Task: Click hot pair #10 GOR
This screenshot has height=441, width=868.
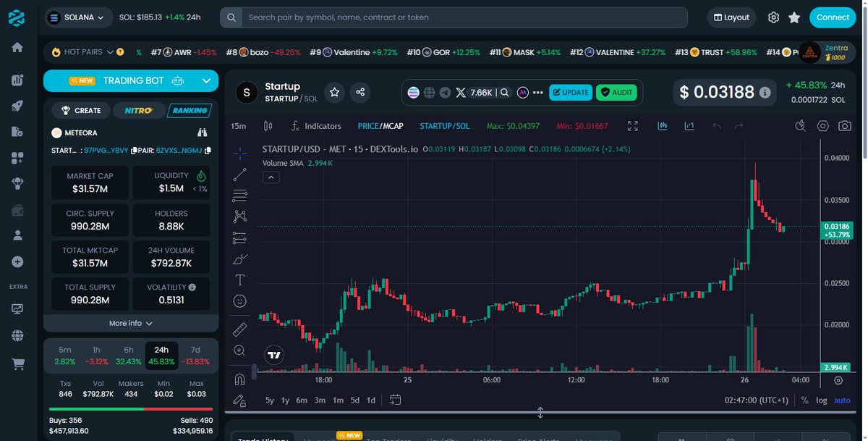Action: point(445,52)
